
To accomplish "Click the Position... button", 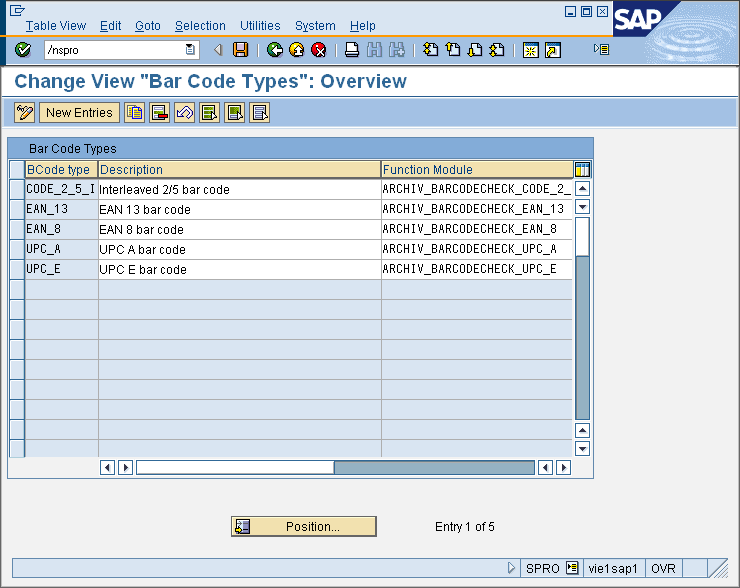I will [x=304, y=527].
